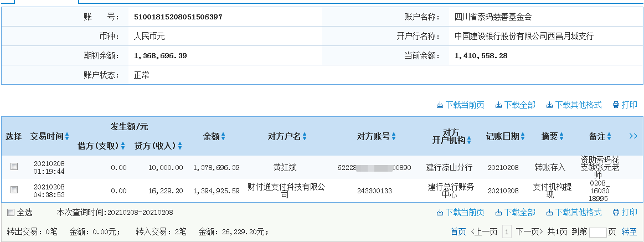Click the 转至 jump link

[x=628, y=231]
